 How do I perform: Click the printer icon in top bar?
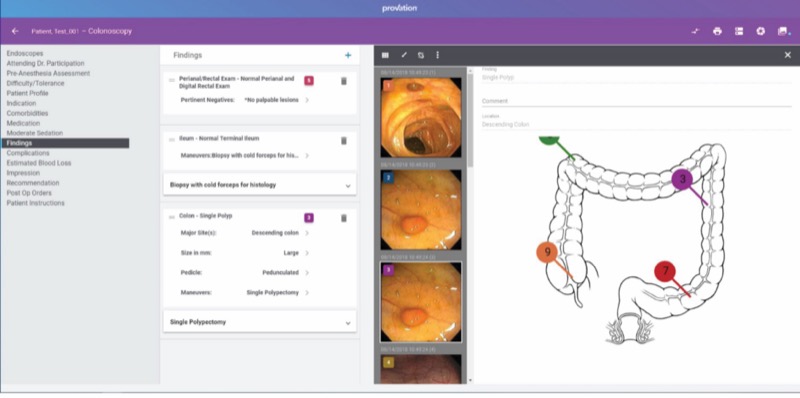(717, 31)
